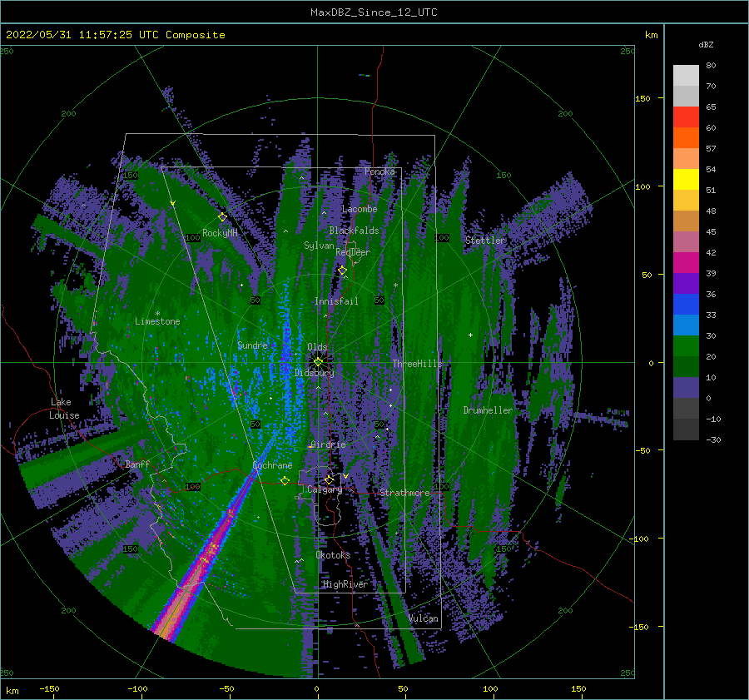Click the Innisfail label
749x700 pixels.
pyautogui.click(x=336, y=301)
